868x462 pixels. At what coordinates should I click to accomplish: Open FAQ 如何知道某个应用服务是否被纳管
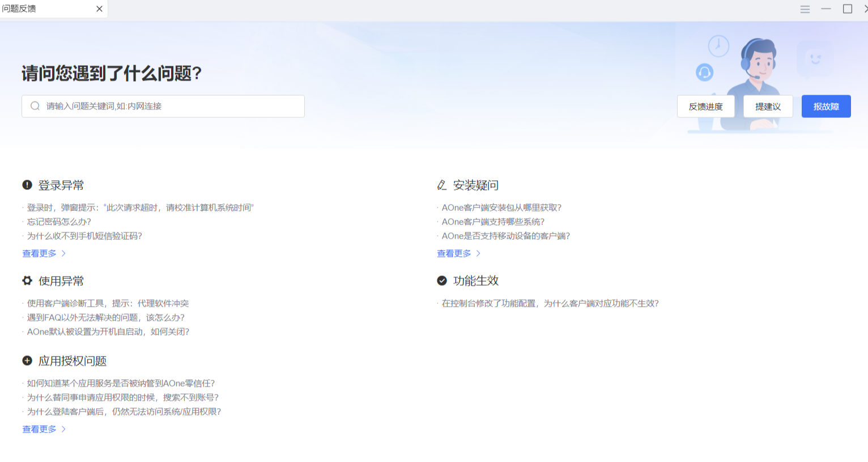121,383
